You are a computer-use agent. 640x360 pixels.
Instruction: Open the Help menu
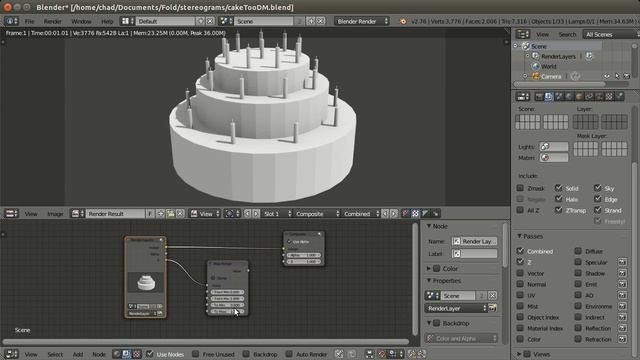(x=107, y=21)
